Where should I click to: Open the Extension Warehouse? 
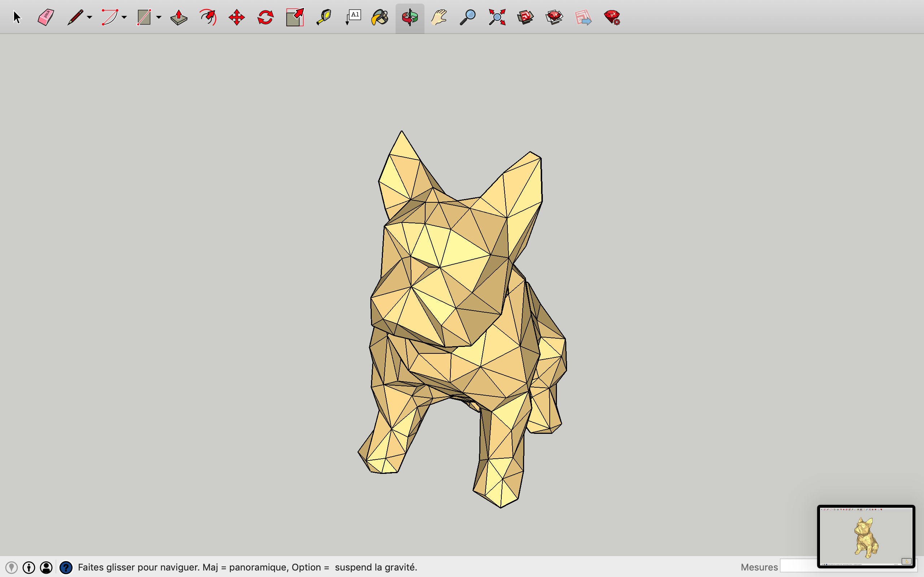point(554,18)
